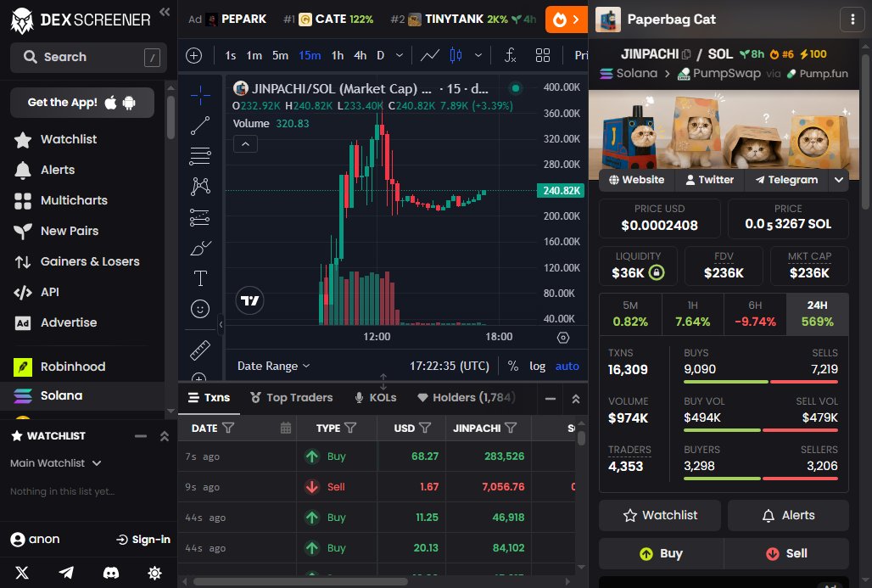Select the crosshair cursor tool

tap(200, 96)
